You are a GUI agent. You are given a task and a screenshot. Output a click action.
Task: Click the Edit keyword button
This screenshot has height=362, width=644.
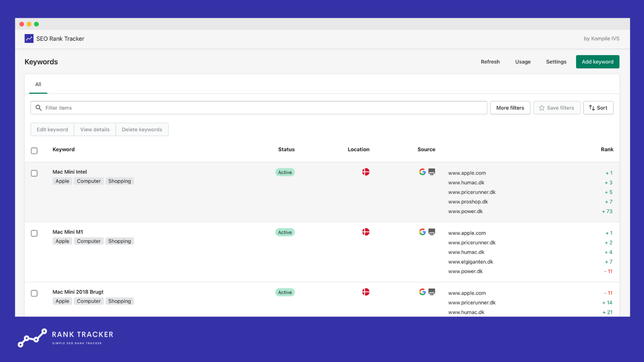coord(52,130)
